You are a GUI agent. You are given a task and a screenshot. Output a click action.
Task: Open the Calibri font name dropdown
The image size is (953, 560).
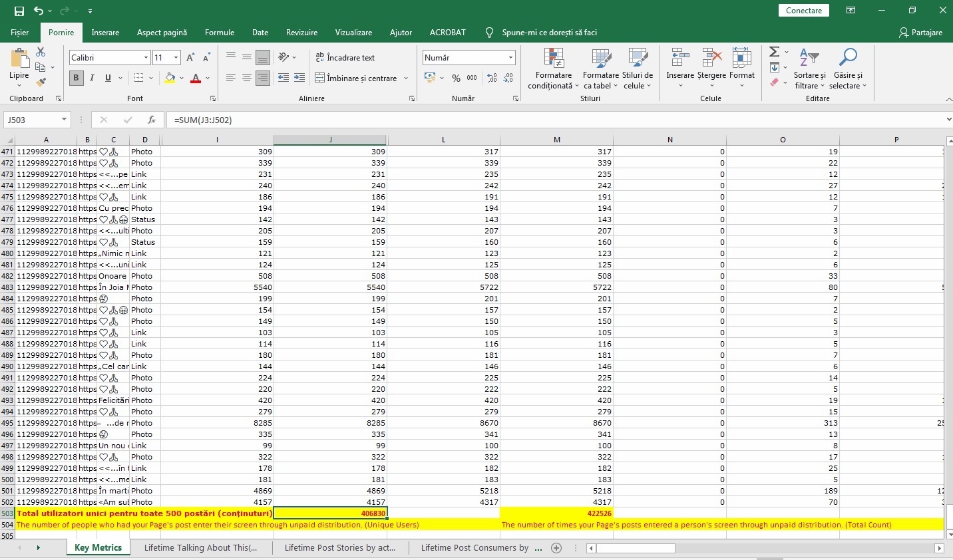point(146,58)
